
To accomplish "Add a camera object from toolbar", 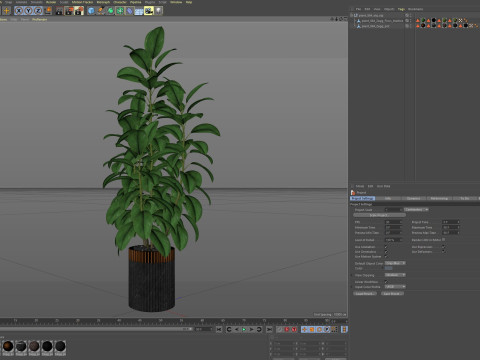I will (x=149, y=11).
